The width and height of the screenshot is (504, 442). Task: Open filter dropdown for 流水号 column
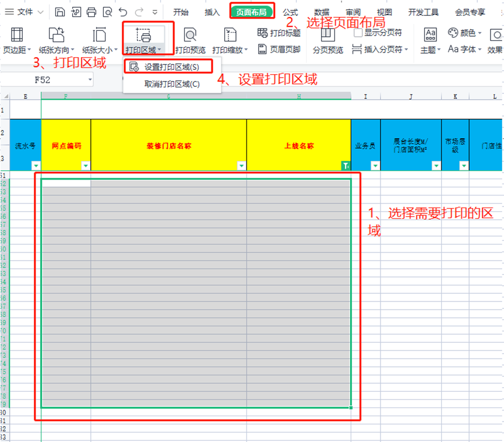[x=36, y=166]
